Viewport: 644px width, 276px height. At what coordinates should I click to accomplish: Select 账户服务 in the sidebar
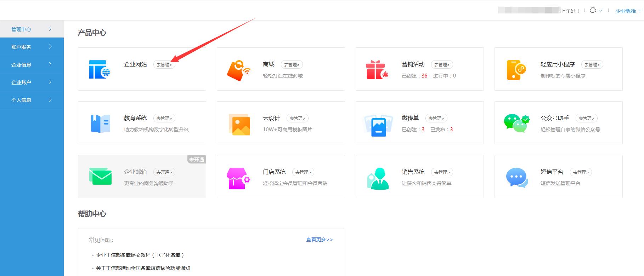32,47
